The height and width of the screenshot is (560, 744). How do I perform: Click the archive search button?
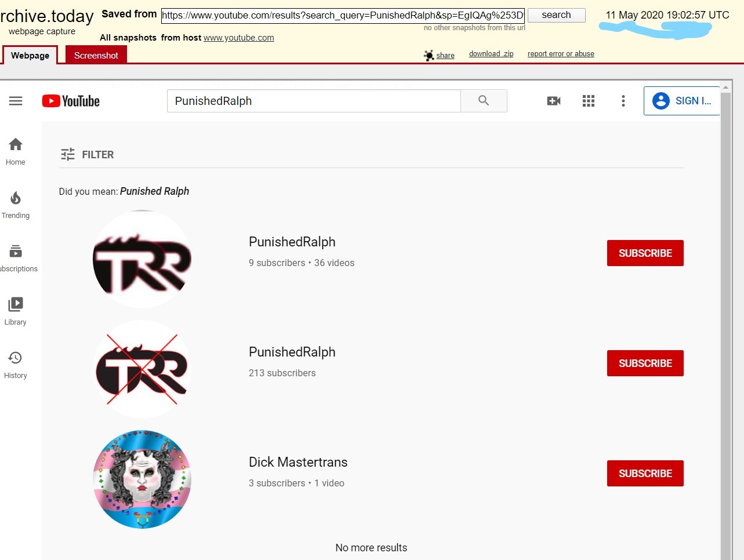coord(557,15)
